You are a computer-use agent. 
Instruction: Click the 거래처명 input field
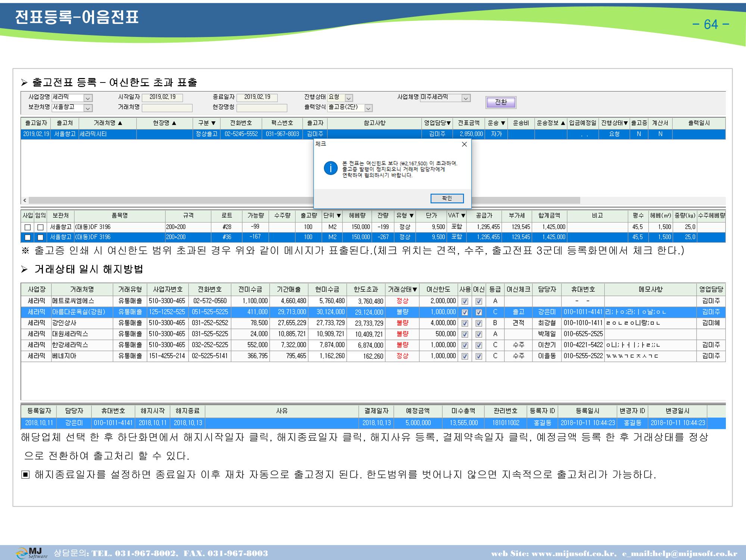point(167,108)
